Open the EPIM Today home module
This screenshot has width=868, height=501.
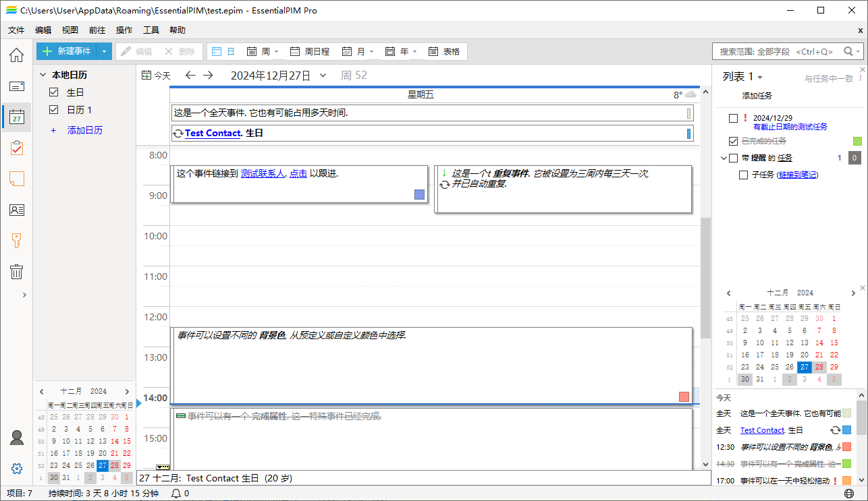[16, 55]
